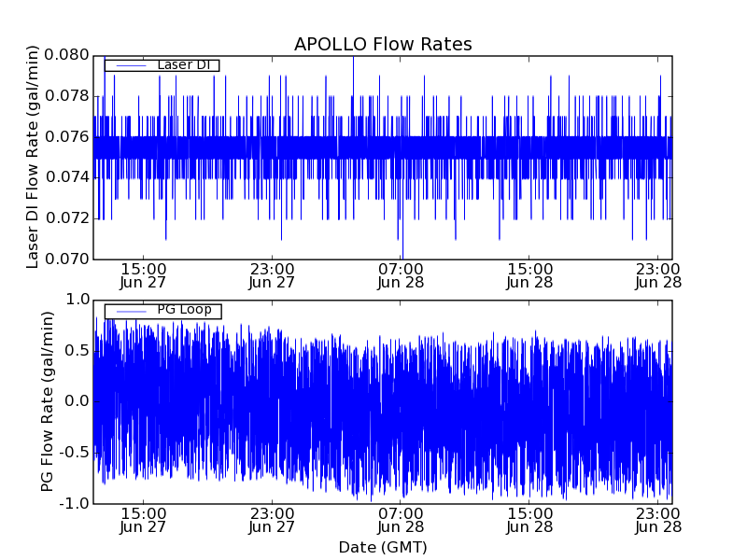This screenshot has width=747, height=560.
Task: Click bottom chart's '23:00 Jun 28' tick label
Action: 658,521
